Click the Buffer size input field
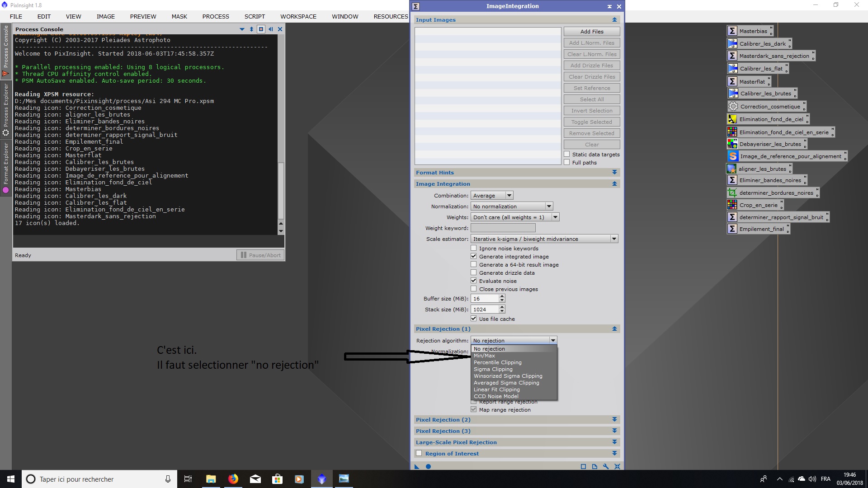Image resolution: width=868 pixels, height=488 pixels. coord(485,299)
